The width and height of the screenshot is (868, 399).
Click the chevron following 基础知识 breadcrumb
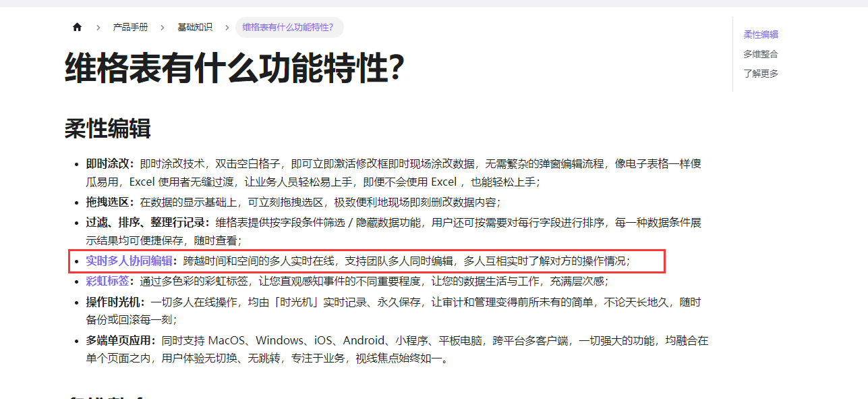pos(227,28)
